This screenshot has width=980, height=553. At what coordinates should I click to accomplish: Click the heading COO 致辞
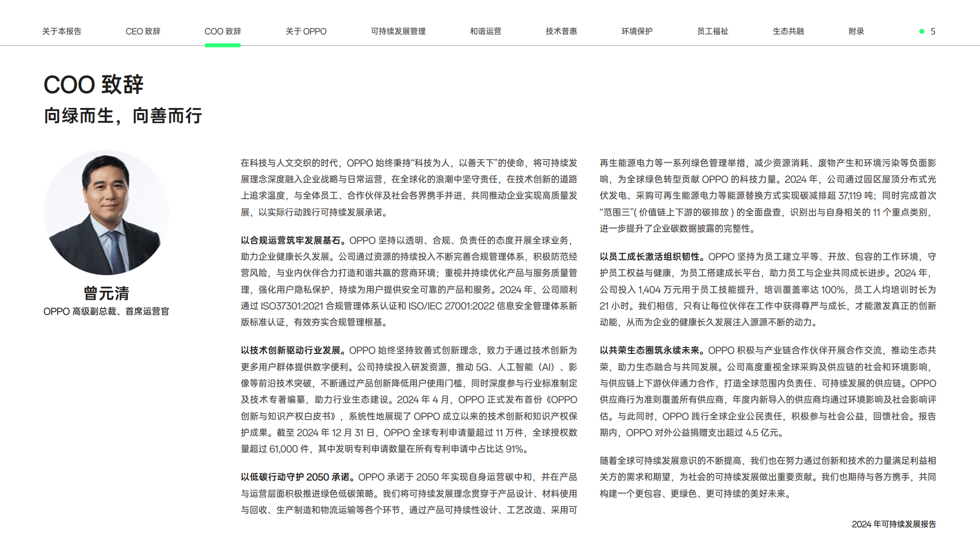(x=94, y=84)
